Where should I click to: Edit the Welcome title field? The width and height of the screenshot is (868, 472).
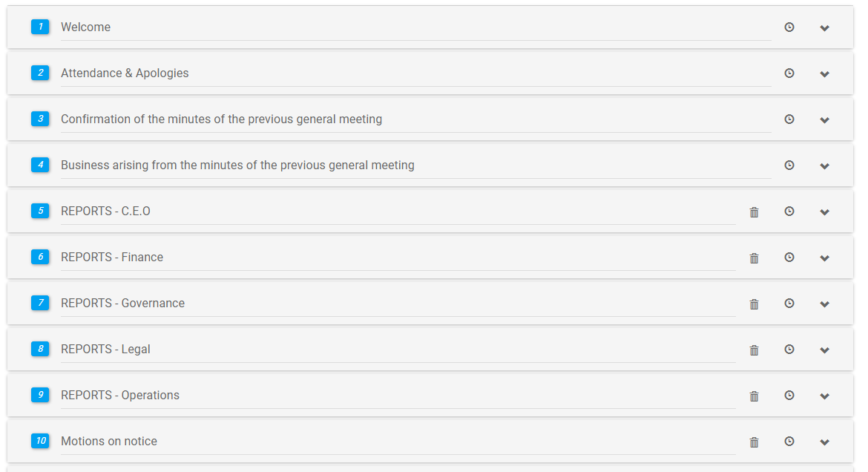tap(415, 27)
